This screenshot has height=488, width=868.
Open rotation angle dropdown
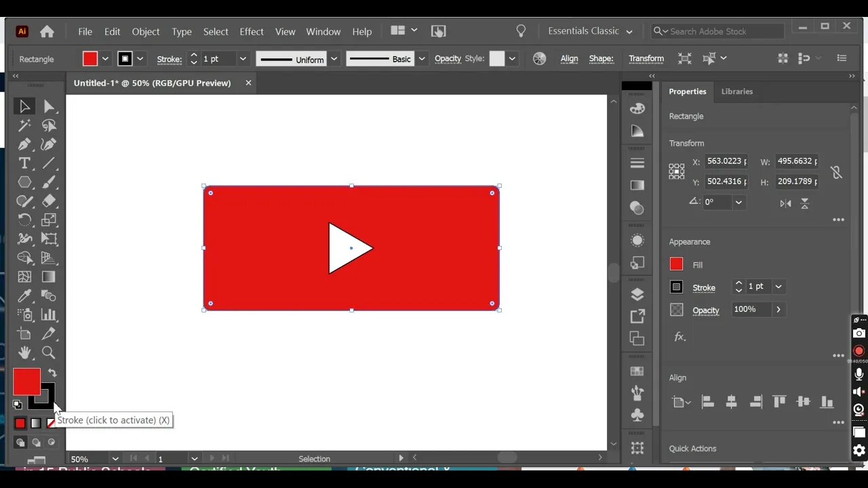pos(739,202)
